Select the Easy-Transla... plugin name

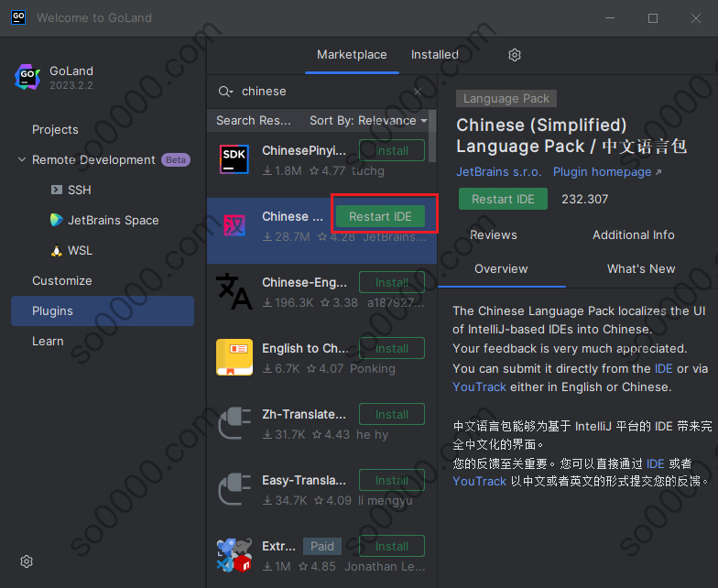[304, 480]
